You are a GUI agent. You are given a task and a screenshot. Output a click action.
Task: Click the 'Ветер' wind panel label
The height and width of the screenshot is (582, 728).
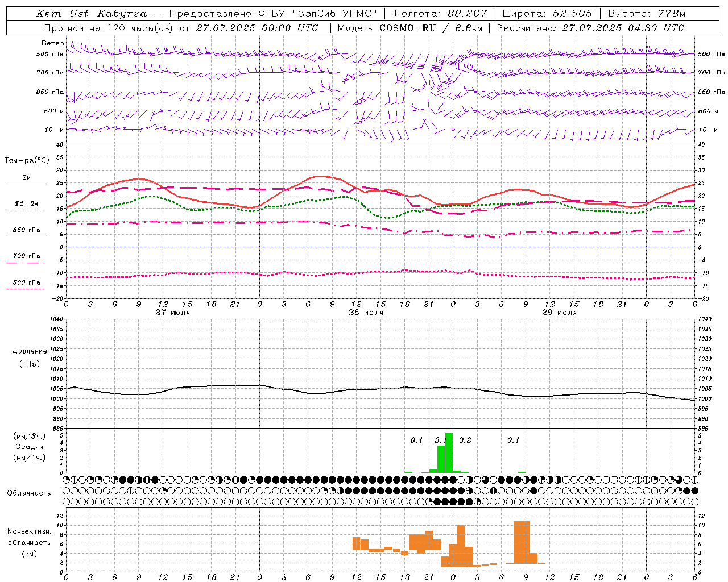52,43
